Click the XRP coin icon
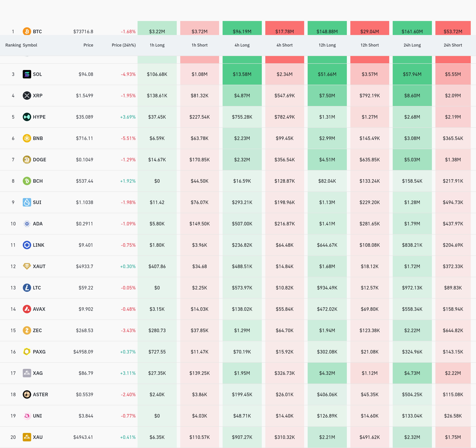Viewport: 476px width, 448px height. [27, 96]
